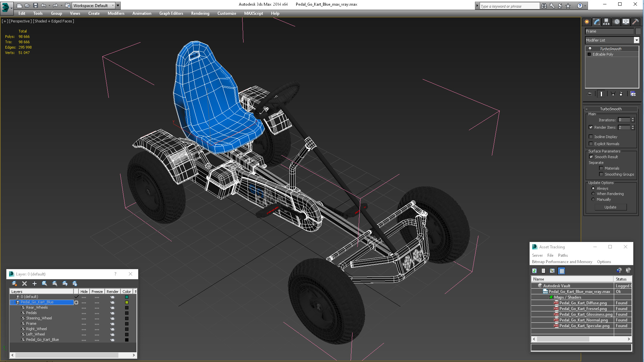
Task: Open Paths menu in Asset Tracking
Action: click(x=563, y=255)
